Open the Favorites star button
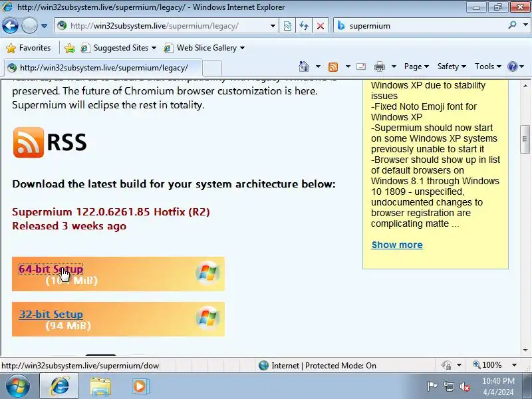This screenshot has width=532, height=399. coord(29,48)
